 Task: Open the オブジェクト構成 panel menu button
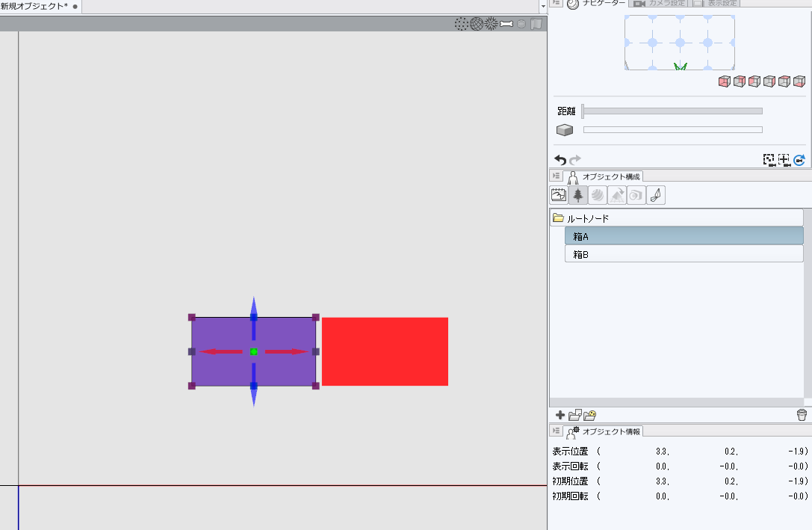pos(556,176)
